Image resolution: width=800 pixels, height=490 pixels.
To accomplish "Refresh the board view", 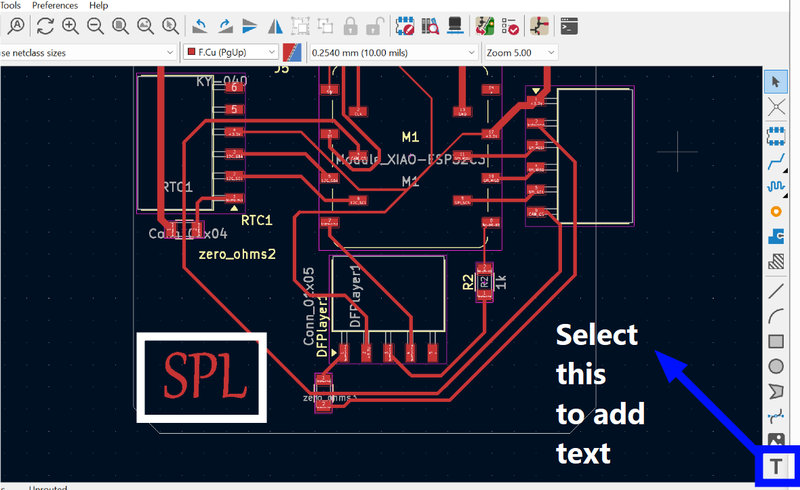I will point(45,26).
